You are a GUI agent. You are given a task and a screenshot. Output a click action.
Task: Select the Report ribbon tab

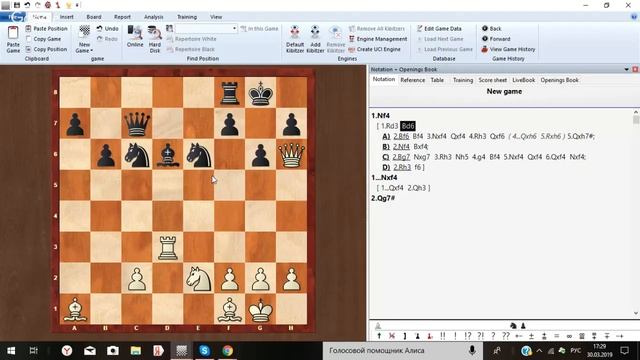point(122,17)
